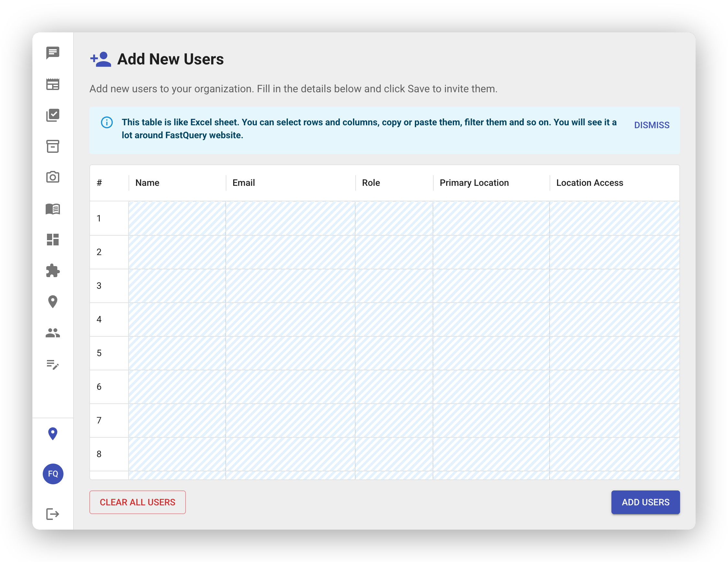Open the tasks checklist section
Screen dimensions: 728x562
coord(53,116)
